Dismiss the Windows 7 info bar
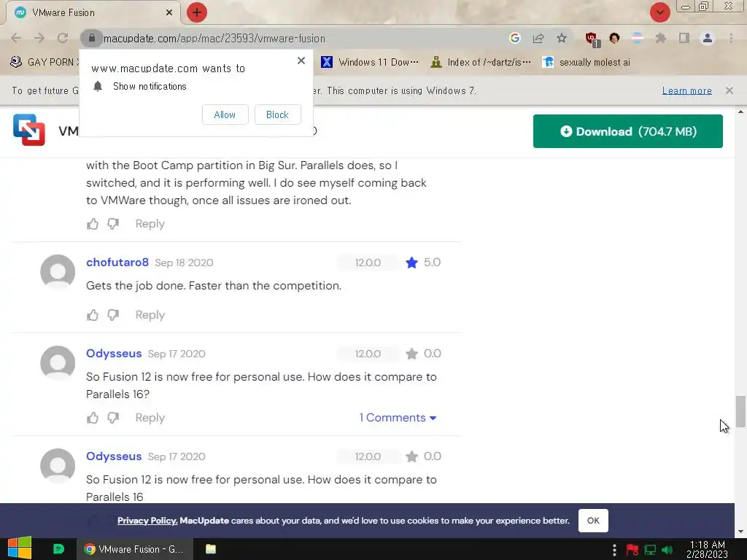This screenshot has width=747, height=560. click(x=729, y=90)
